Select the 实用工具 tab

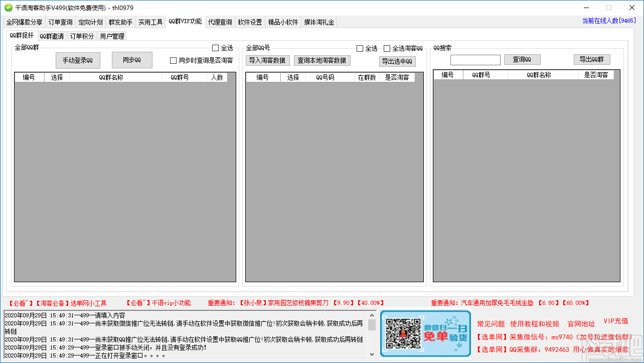tap(151, 22)
